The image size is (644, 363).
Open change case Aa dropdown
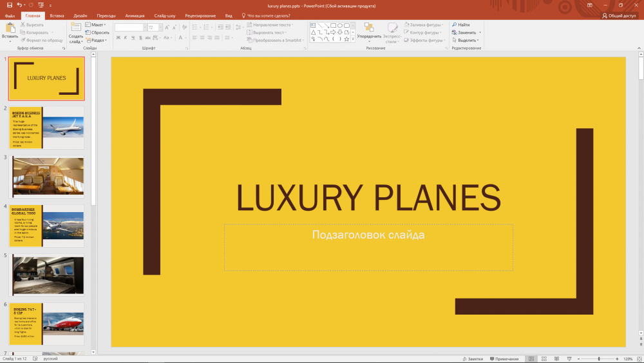coord(167,38)
